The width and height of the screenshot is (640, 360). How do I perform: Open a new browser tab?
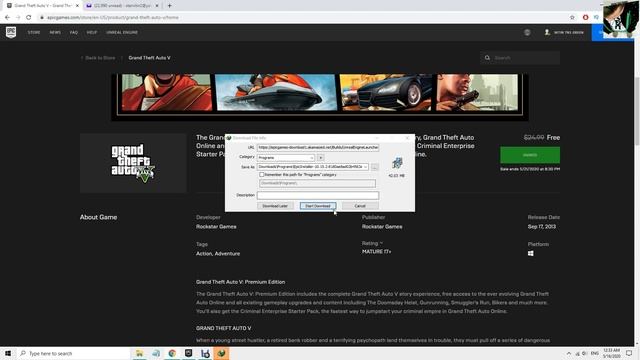click(x=169, y=6)
